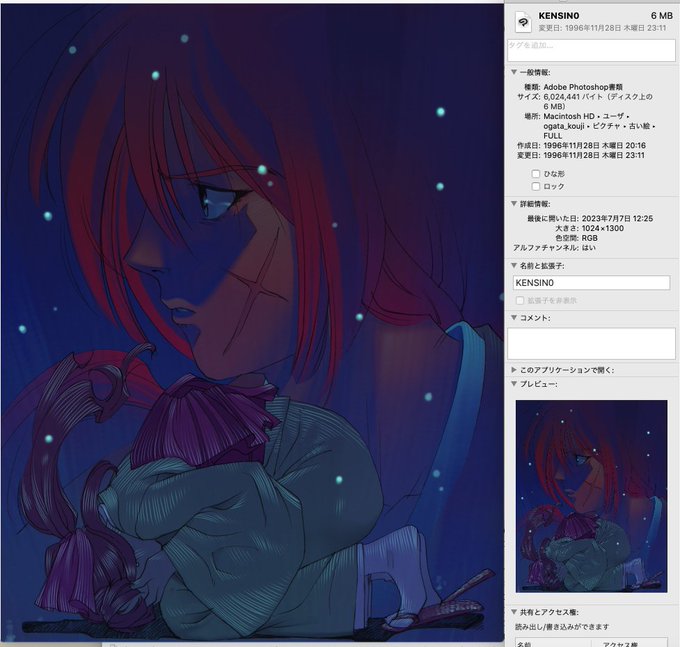This screenshot has height=647, width=680.
Task: Expand このアプリケーションで開く section
Action: [x=513, y=370]
